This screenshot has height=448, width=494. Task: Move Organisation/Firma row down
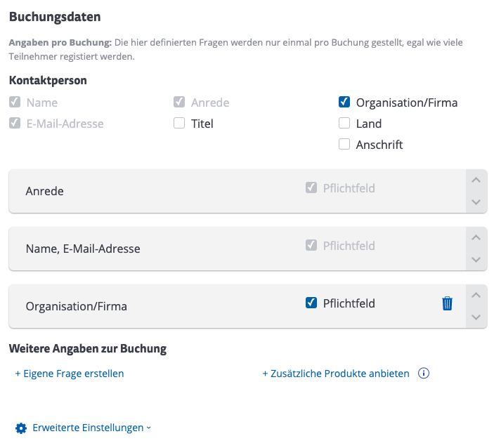tap(476, 317)
